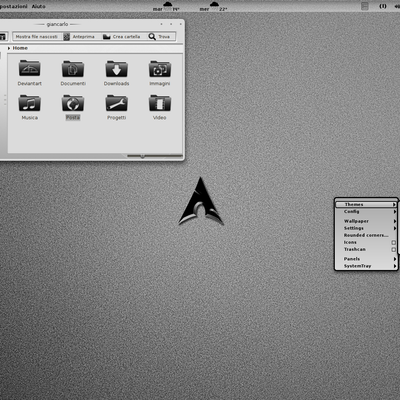The height and width of the screenshot is (400, 400).
Task: Expand the Home path triangle
Action: (x=9, y=48)
